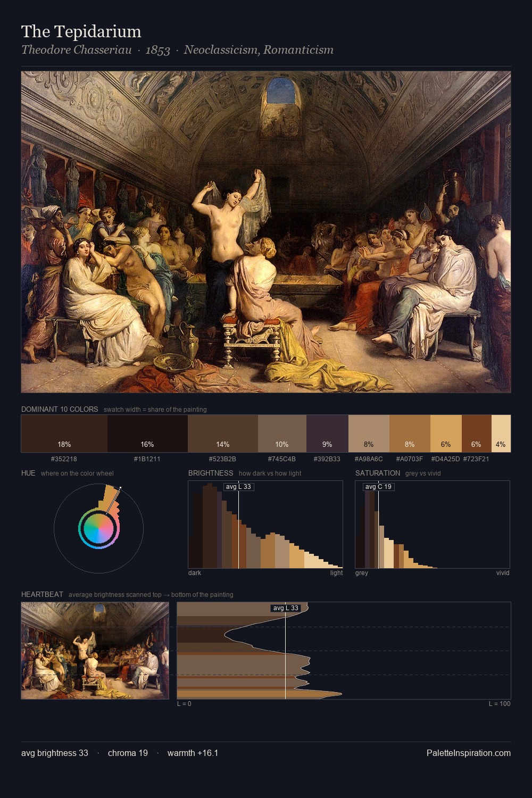
Task: Click the BRIGHTNESS section heading
Action: click(x=211, y=473)
